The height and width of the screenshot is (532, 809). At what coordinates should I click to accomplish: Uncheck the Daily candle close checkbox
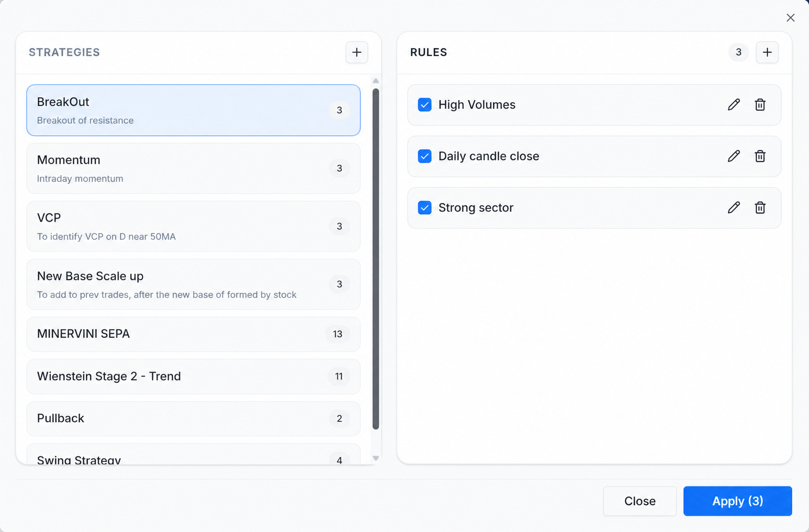(x=425, y=156)
